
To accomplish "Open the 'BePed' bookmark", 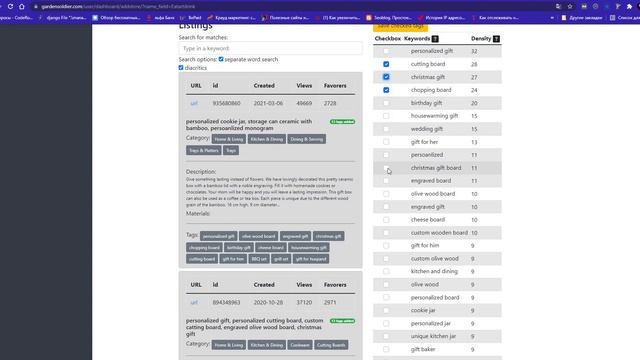I will coord(191,18).
